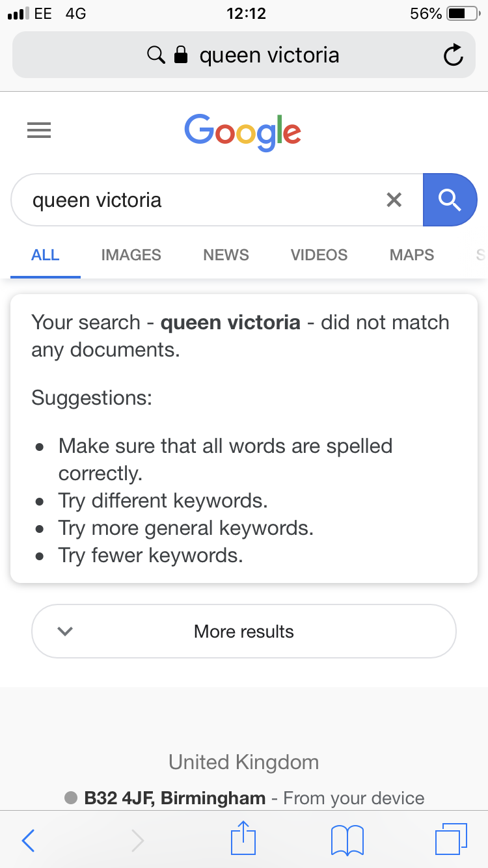Clear the search box with X icon
488x868 pixels.
pos(394,200)
